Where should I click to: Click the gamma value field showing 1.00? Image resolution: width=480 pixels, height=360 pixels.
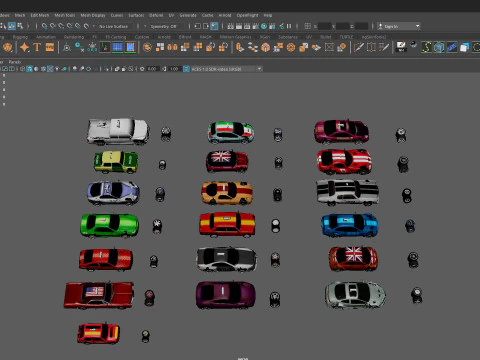click(174, 69)
